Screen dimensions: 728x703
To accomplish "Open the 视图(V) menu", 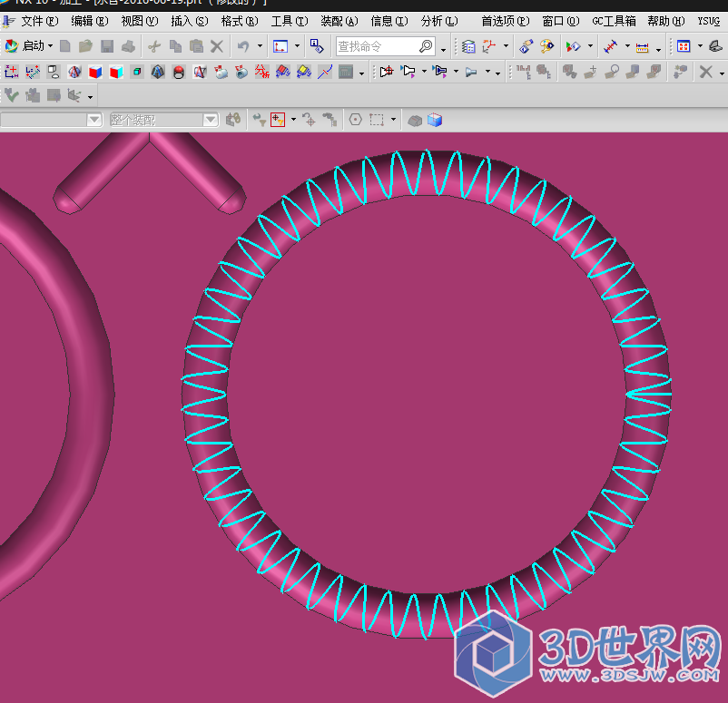I will [x=139, y=22].
